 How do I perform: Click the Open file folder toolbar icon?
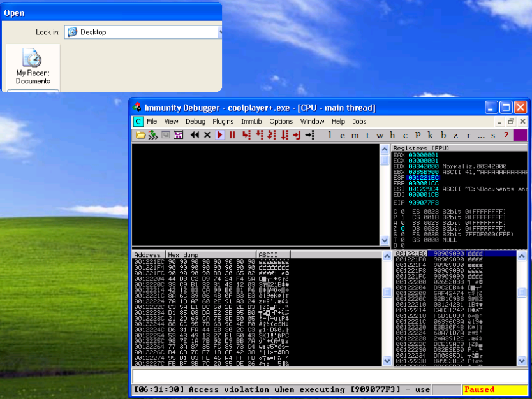coord(140,135)
